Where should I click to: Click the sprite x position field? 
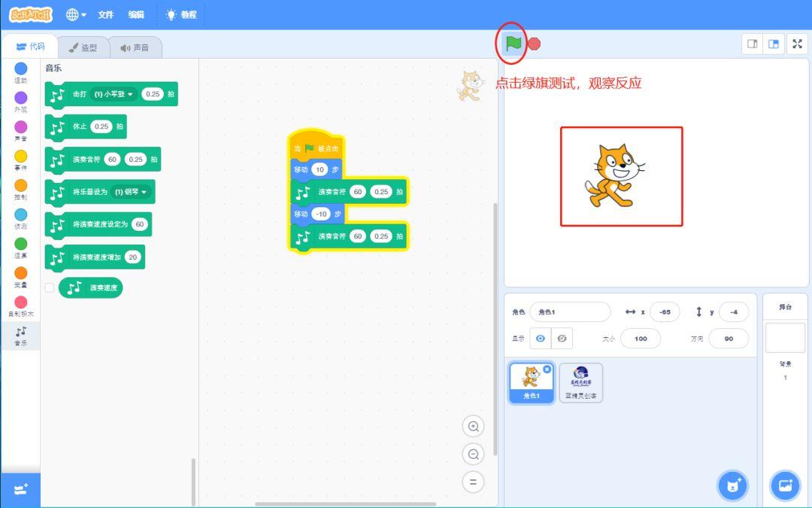(x=665, y=312)
